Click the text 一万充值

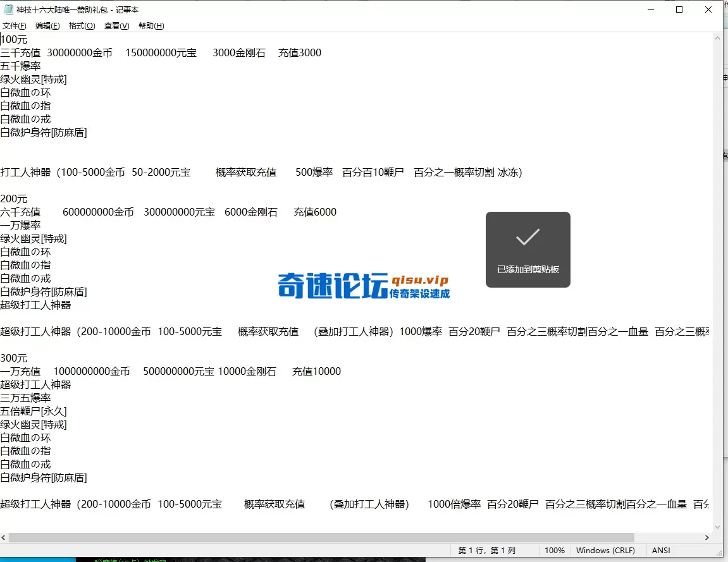click(x=20, y=371)
